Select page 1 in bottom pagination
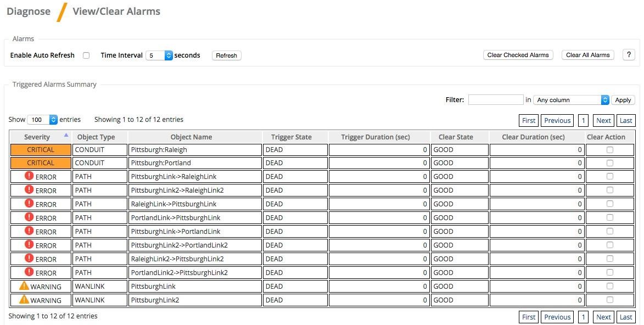Image resolution: width=644 pixels, height=325 pixels. tap(583, 317)
